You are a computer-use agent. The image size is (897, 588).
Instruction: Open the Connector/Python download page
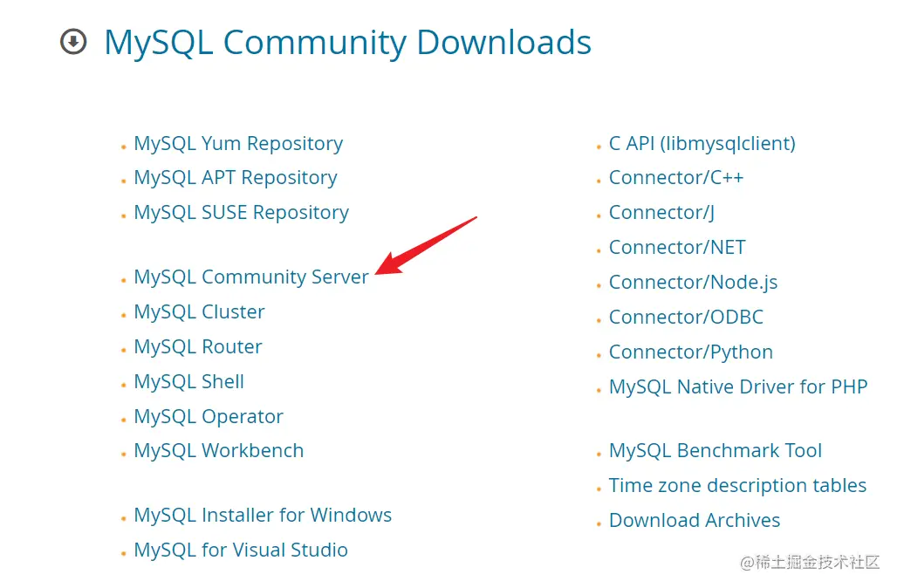pos(690,352)
